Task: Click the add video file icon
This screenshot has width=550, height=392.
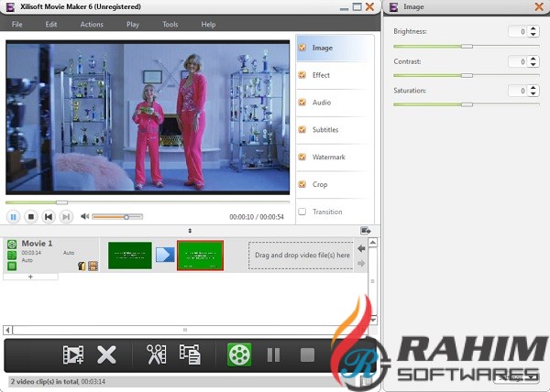Action: [x=73, y=354]
